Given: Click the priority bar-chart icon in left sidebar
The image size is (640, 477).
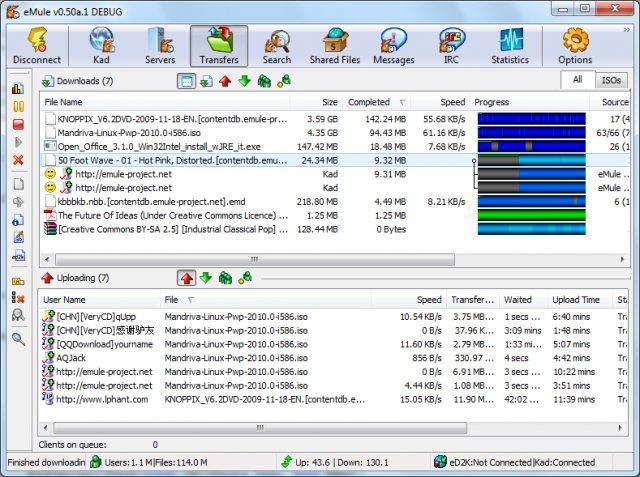Looking at the screenshot, I should [18, 88].
